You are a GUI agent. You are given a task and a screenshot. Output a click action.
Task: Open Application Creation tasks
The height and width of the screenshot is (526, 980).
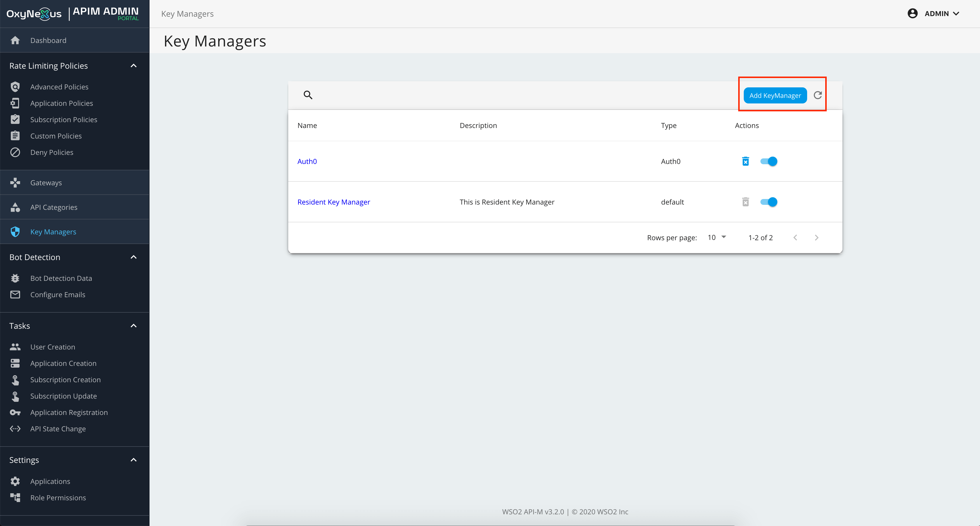coord(63,363)
